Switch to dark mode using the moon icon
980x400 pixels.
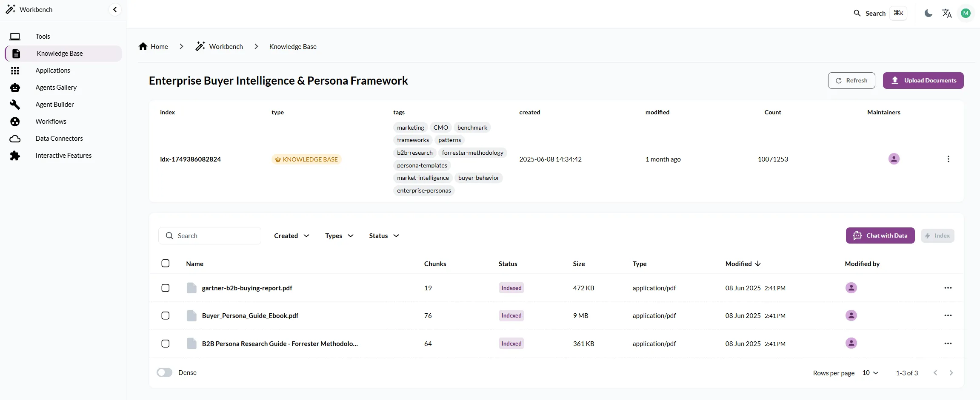(929, 13)
